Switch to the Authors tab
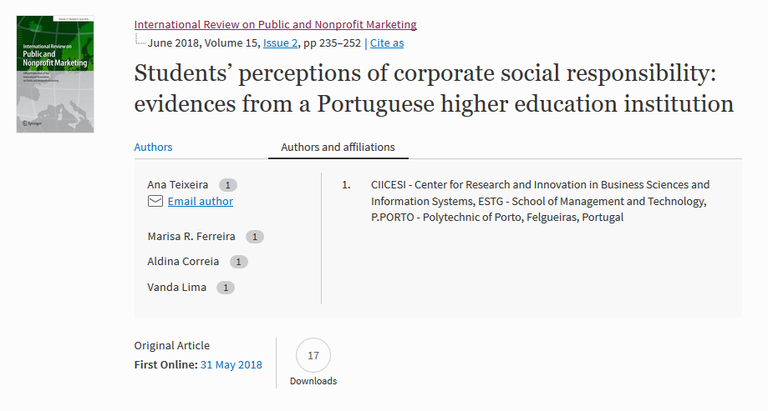768x411 pixels. pos(153,147)
